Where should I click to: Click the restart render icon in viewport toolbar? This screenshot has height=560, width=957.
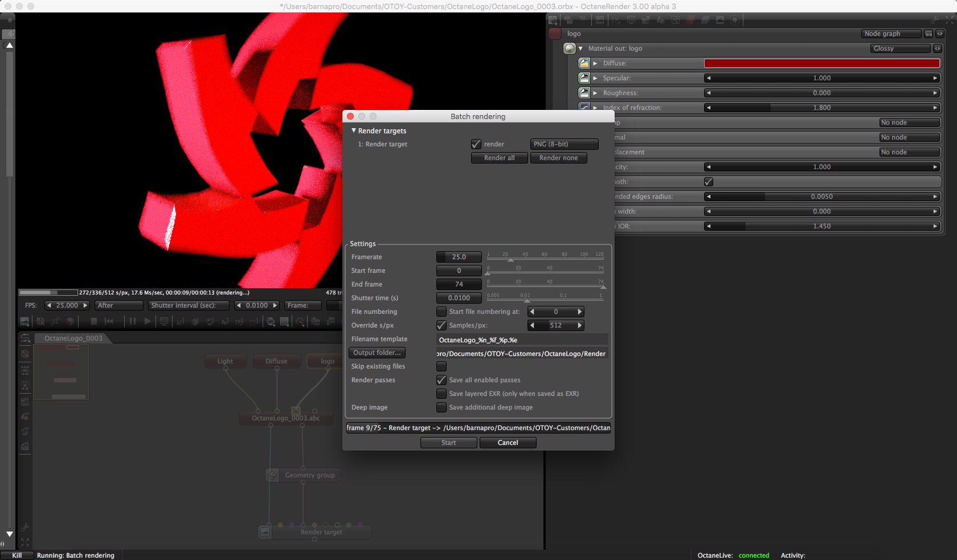109,321
